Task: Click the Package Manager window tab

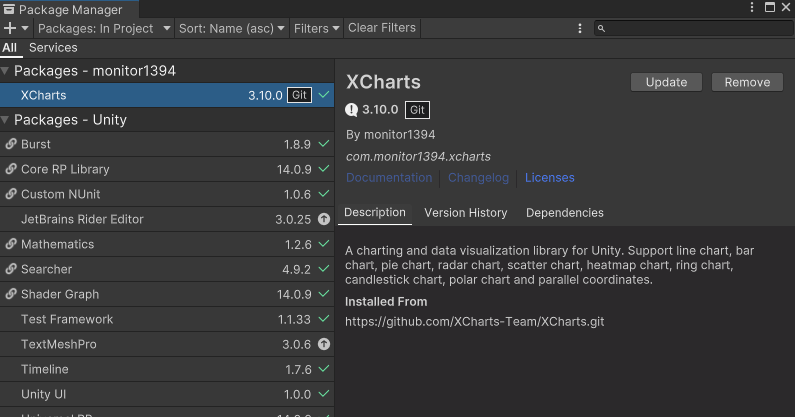Action: (x=69, y=9)
